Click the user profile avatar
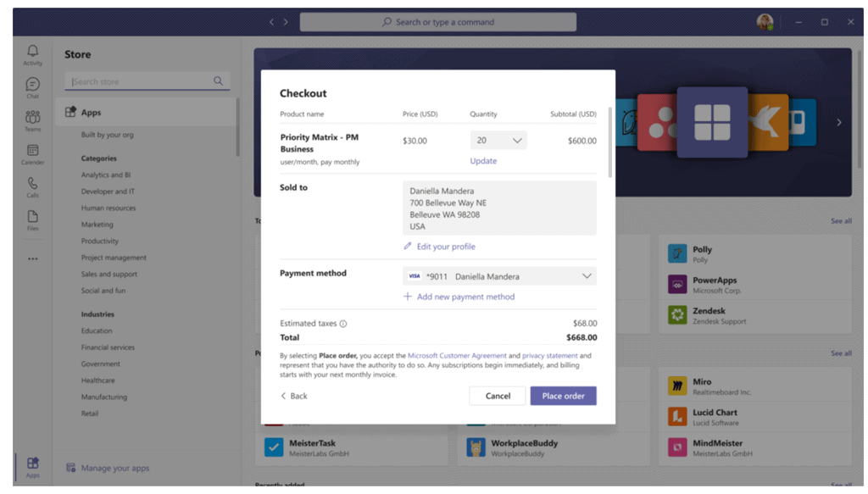Image resolution: width=868 pixels, height=494 pixels. pyautogui.click(x=765, y=22)
